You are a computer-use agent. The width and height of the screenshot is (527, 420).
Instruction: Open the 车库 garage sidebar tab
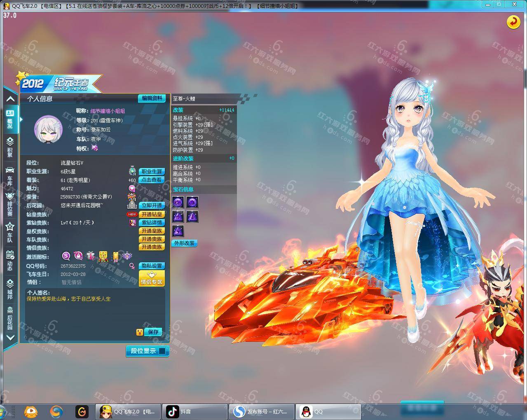coord(10,176)
